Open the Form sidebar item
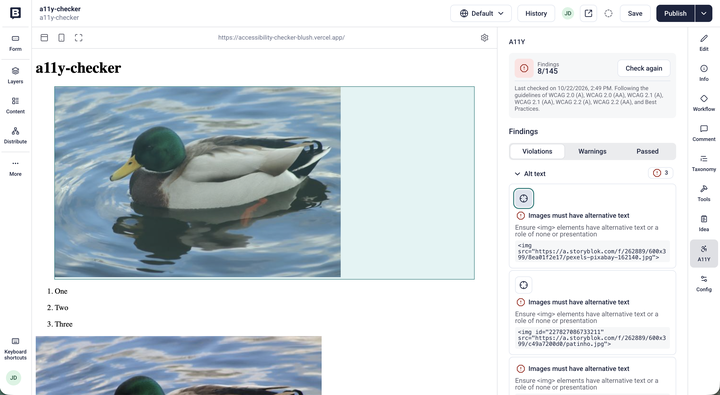This screenshot has width=720, height=395. tap(15, 43)
